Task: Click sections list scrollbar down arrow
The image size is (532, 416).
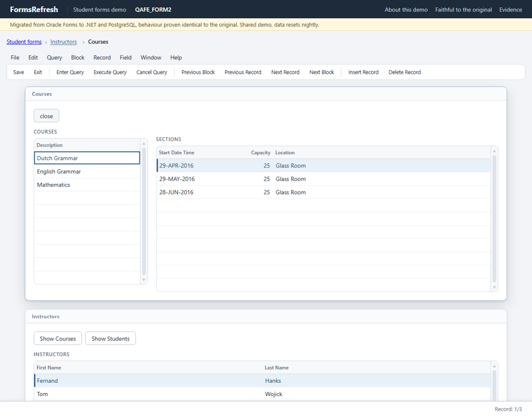Action: 495,287
